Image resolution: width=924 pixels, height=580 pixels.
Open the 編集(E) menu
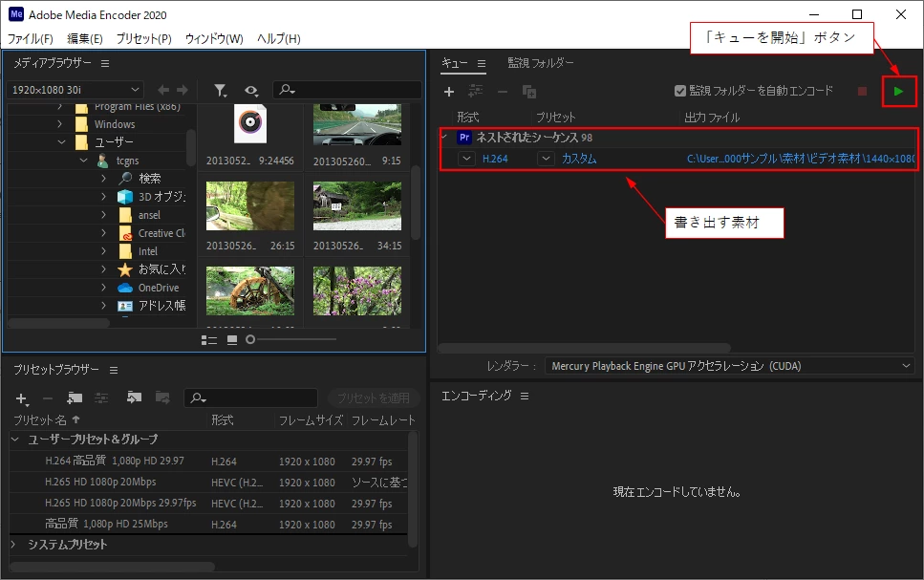pyautogui.click(x=85, y=39)
